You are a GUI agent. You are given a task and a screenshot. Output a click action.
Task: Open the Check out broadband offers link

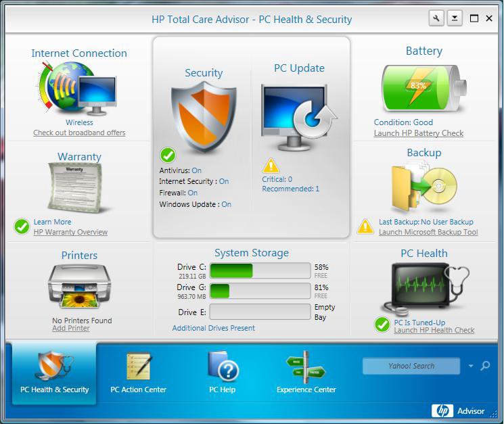pos(79,133)
